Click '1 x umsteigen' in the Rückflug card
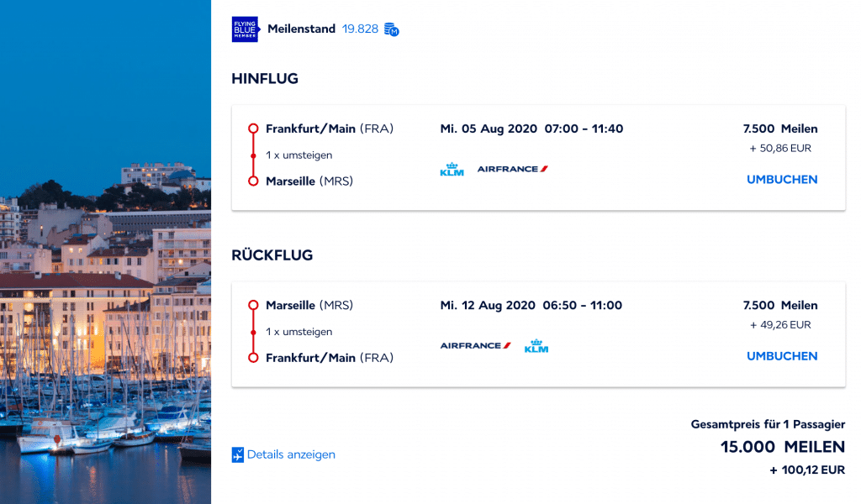861x504 pixels. point(299,332)
